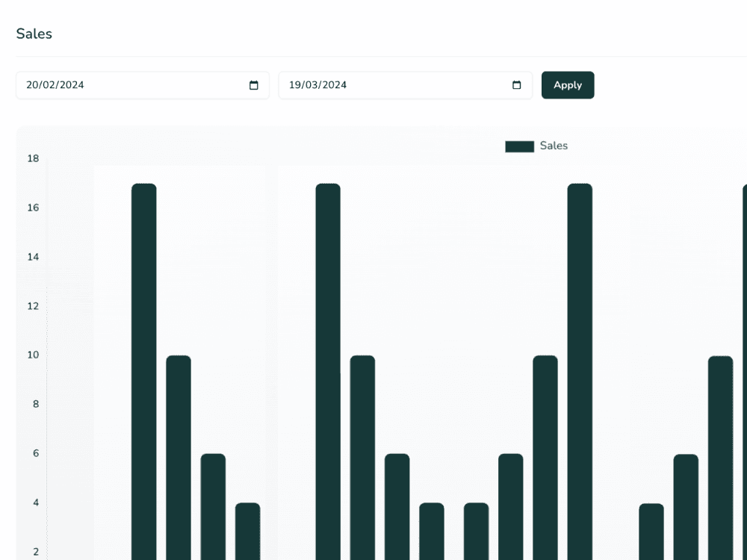The height and width of the screenshot is (560, 747).
Task: Select the fourth bar from the left
Action: click(248, 531)
